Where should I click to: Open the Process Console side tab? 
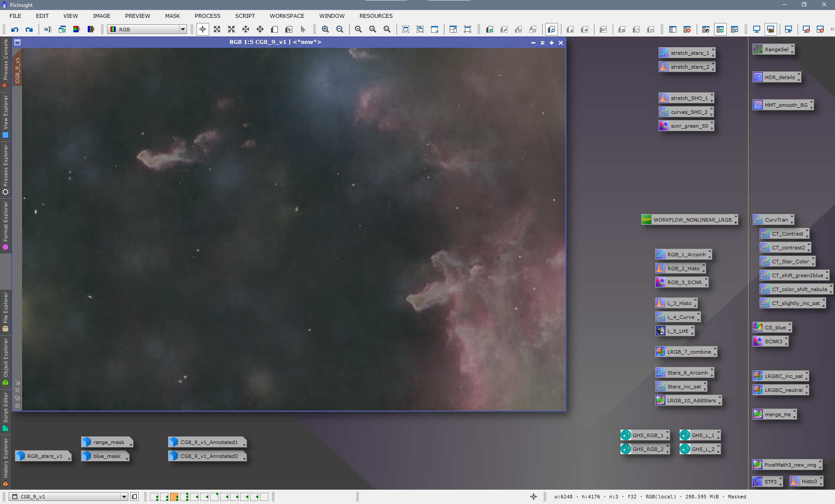coord(6,64)
